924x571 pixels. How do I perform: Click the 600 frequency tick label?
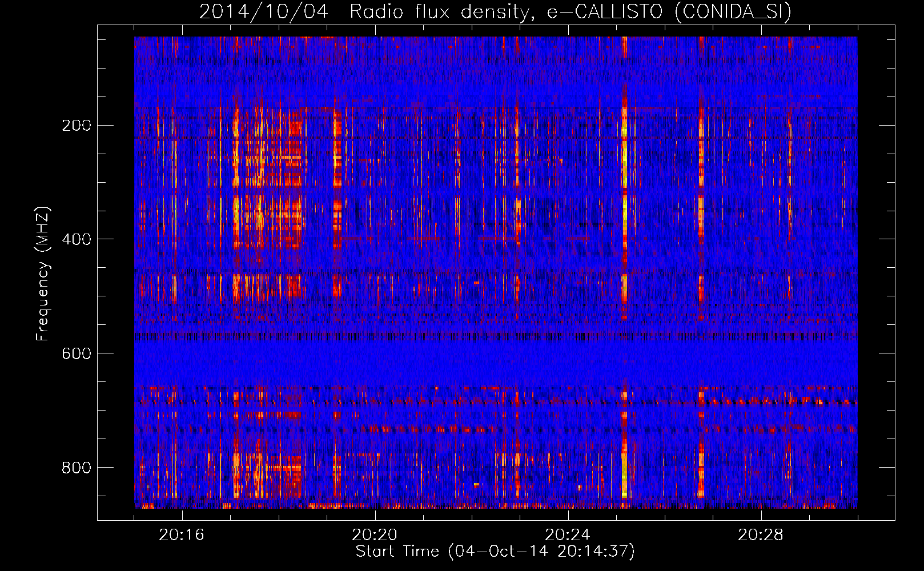(x=77, y=353)
